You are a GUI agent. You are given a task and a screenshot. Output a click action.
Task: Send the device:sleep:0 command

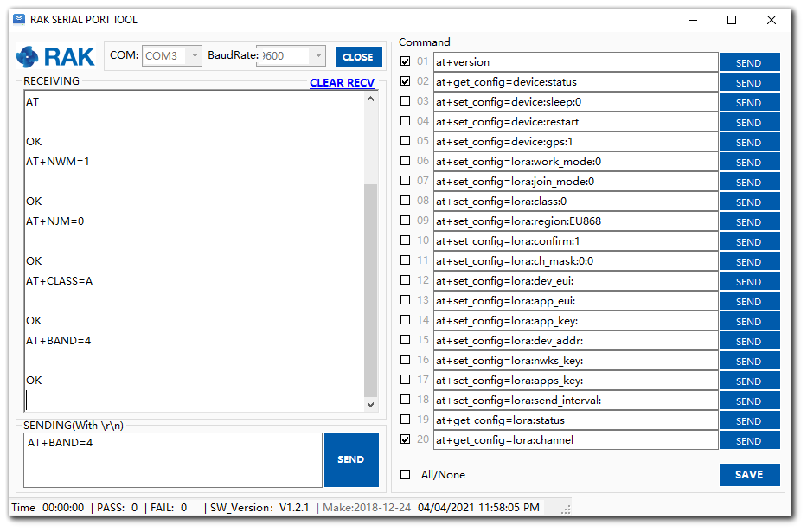pos(749,102)
